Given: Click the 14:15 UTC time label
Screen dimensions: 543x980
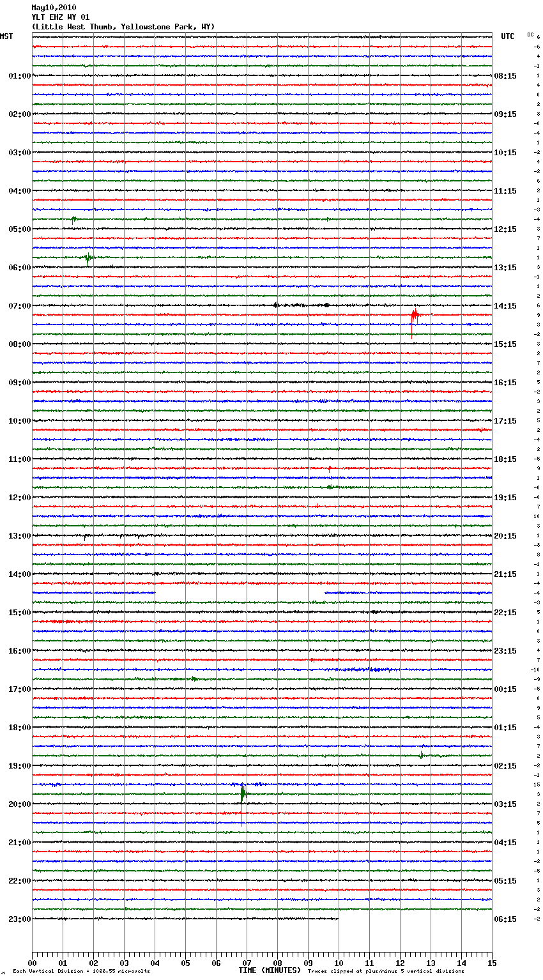Looking at the screenshot, I should 505,306.
